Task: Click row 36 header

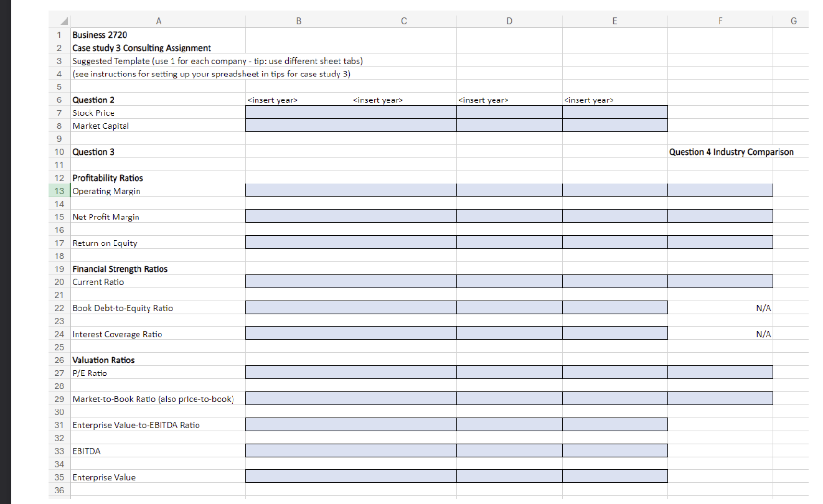Action: pyautogui.click(x=59, y=490)
